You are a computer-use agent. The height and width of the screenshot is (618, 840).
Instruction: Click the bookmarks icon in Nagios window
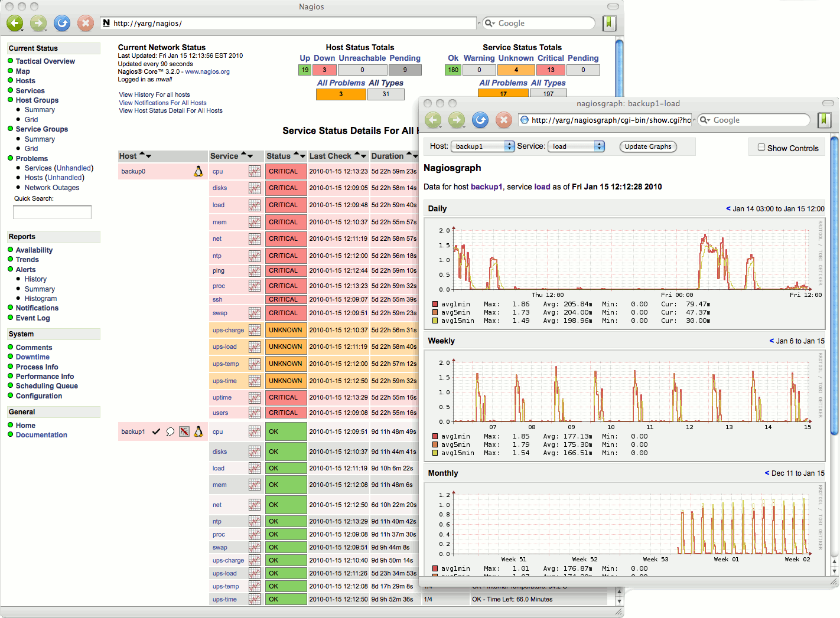pyautogui.click(x=609, y=23)
